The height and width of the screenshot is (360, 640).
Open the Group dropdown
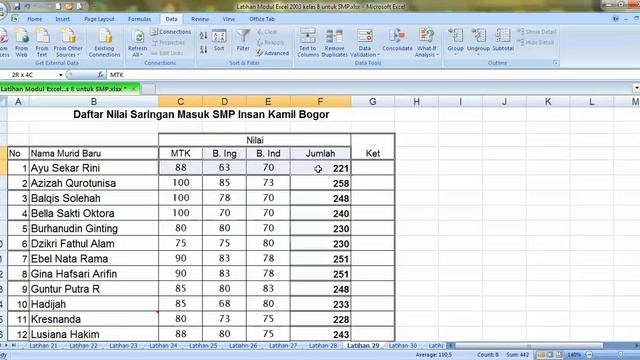(x=456, y=42)
